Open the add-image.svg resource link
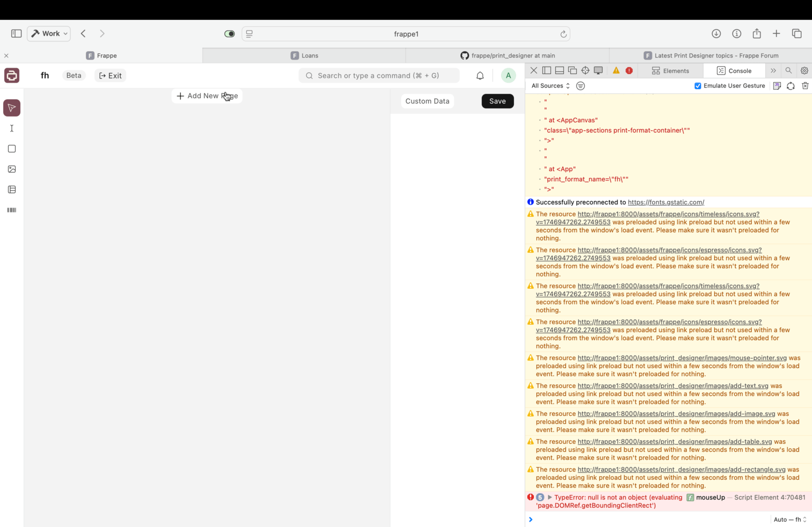Image resolution: width=812 pixels, height=527 pixels. [x=676, y=414]
